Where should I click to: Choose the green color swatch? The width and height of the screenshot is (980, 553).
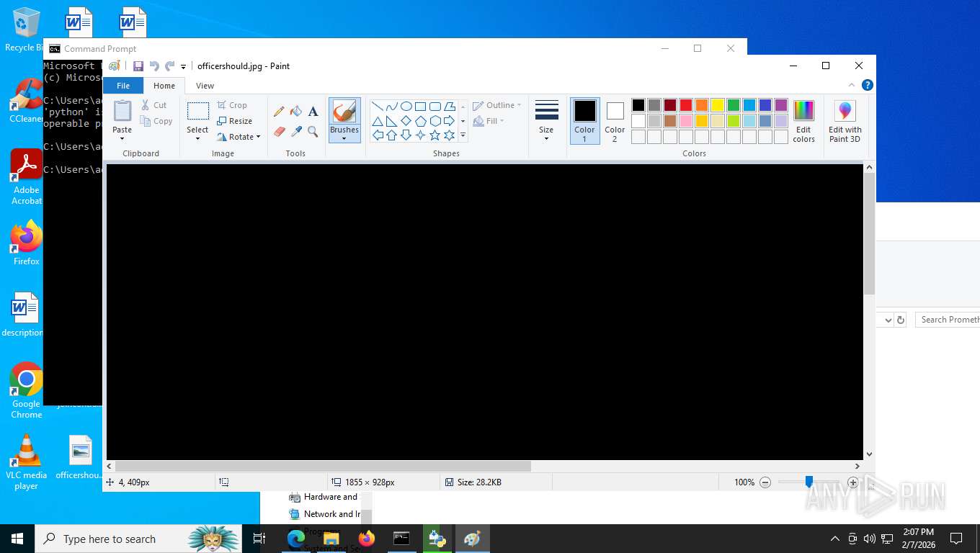(734, 105)
